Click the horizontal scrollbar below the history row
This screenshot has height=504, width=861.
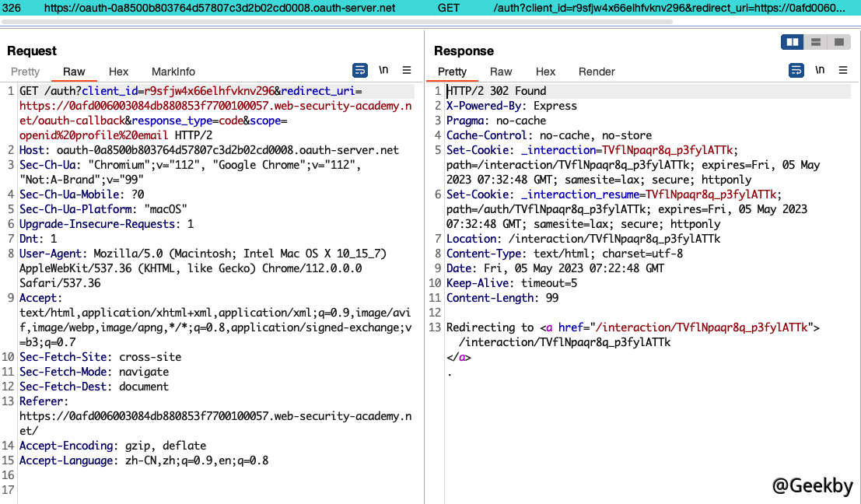tap(336, 22)
